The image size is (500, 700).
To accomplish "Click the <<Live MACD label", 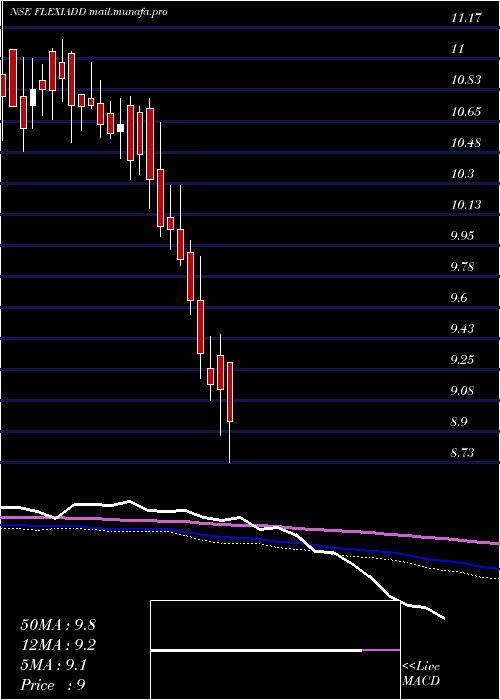I will coord(421,674).
